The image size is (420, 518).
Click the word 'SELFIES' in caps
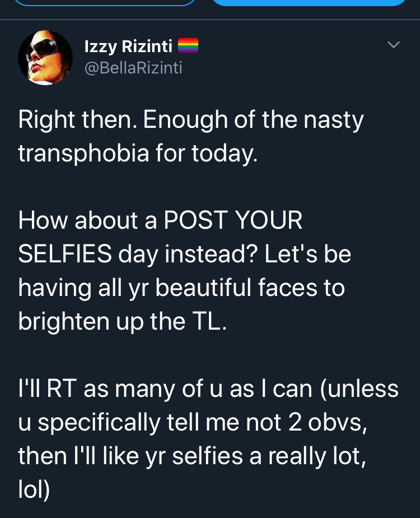click(x=65, y=254)
